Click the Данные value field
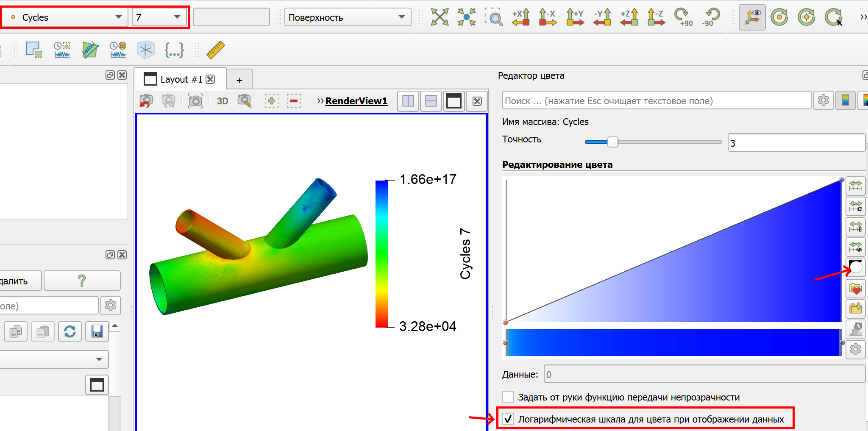The image size is (868, 431). [704, 374]
